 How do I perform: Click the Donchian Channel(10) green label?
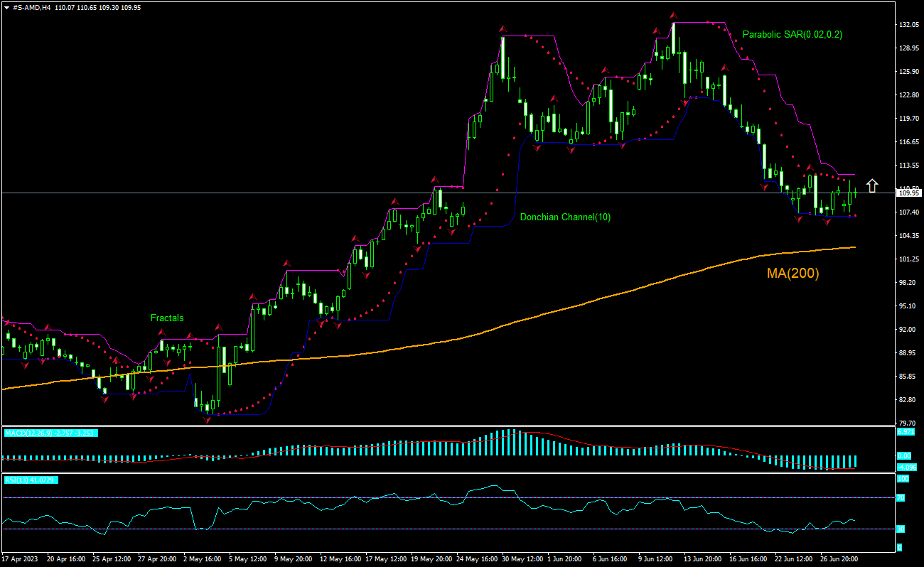coord(565,217)
